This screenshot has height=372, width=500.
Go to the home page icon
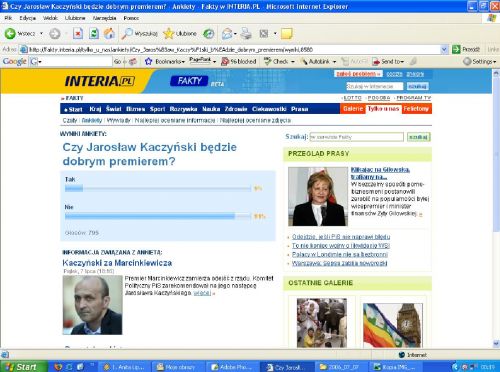(109, 33)
